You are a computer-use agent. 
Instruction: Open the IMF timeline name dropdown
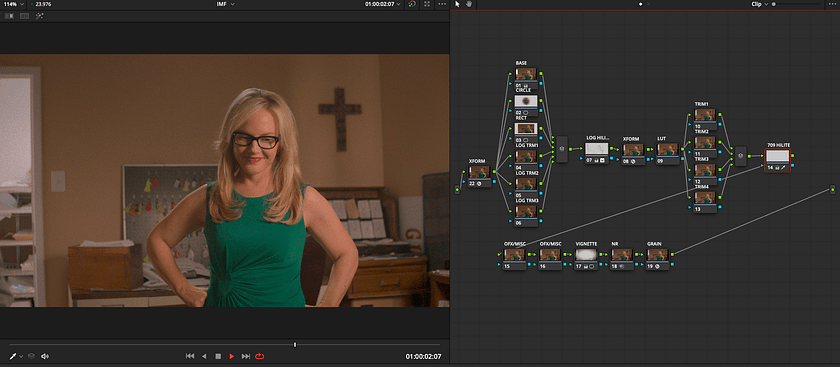pyautogui.click(x=225, y=4)
